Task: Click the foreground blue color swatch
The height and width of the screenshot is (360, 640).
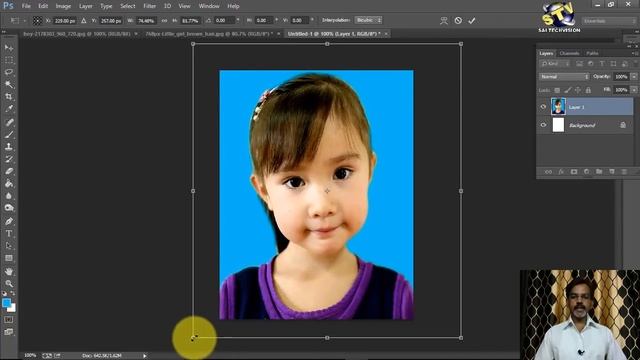Action: pyautogui.click(x=6, y=303)
